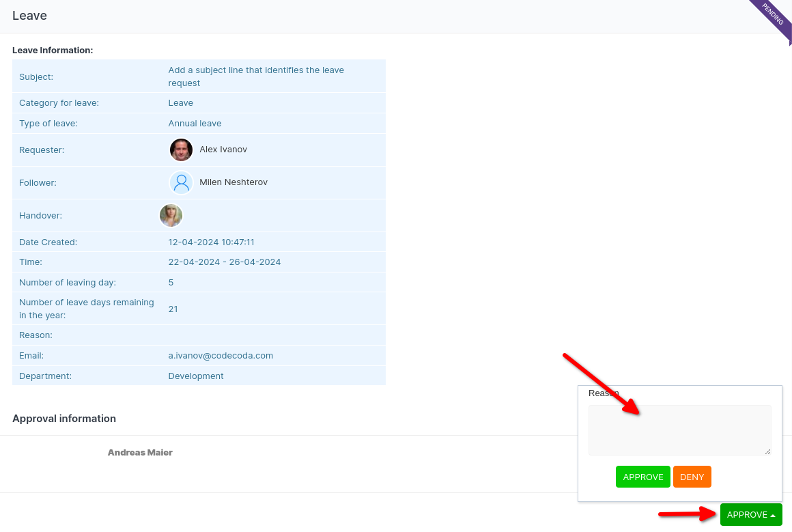Click Alex Ivanov's requester avatar photo

coord(181,150)
